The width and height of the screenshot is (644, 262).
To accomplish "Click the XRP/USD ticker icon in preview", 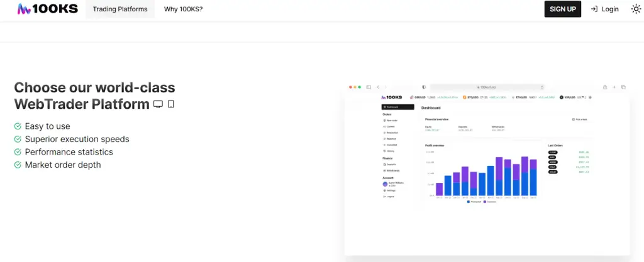I will (x=562, y=97).
